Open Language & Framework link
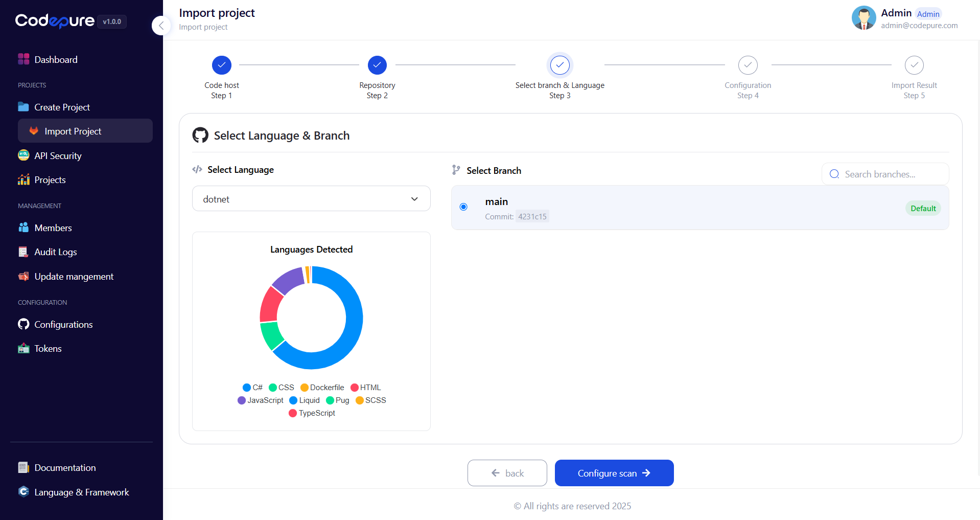This screenshot has width=980, height=520. tap(81, 492)
